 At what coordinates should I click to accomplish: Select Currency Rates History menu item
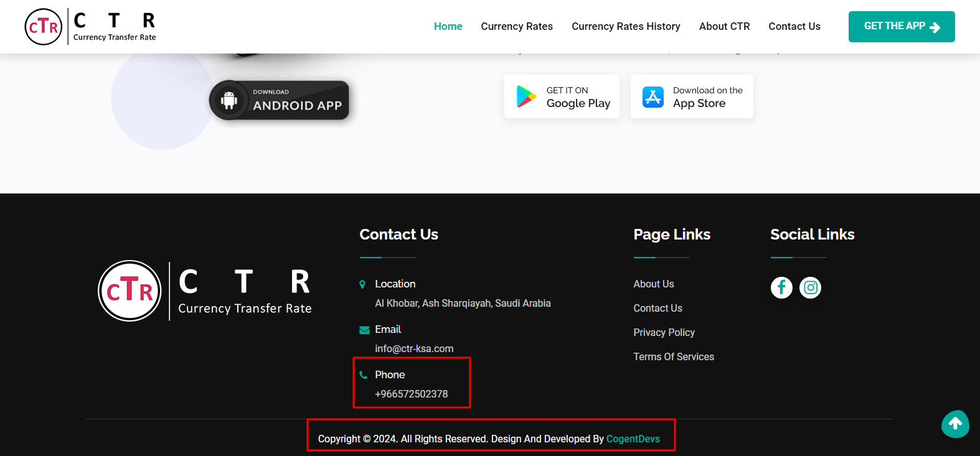click(x=626, y=26)
